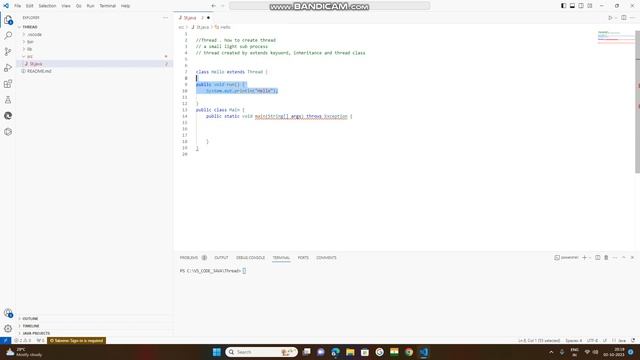Image resolution: width=640 pixels, height=360 pixels.
Task: Open the Extensions view in activity bar
Action: tap(8, 84)
